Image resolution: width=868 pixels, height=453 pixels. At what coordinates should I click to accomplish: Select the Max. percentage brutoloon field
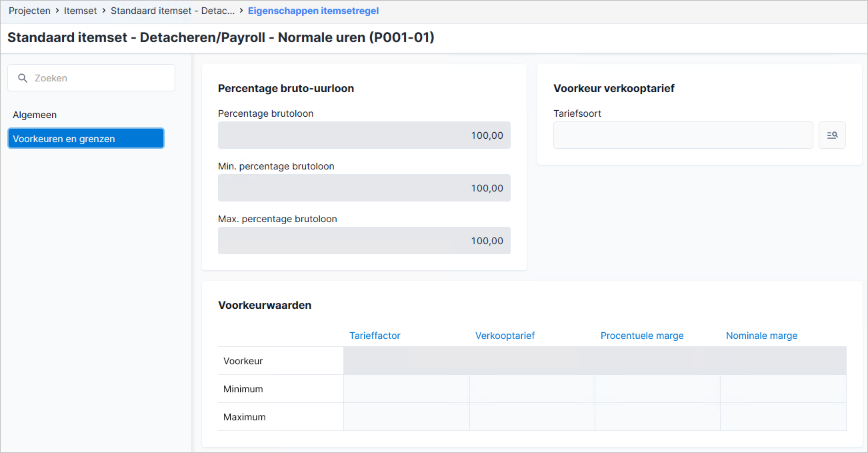pos(364,240)
